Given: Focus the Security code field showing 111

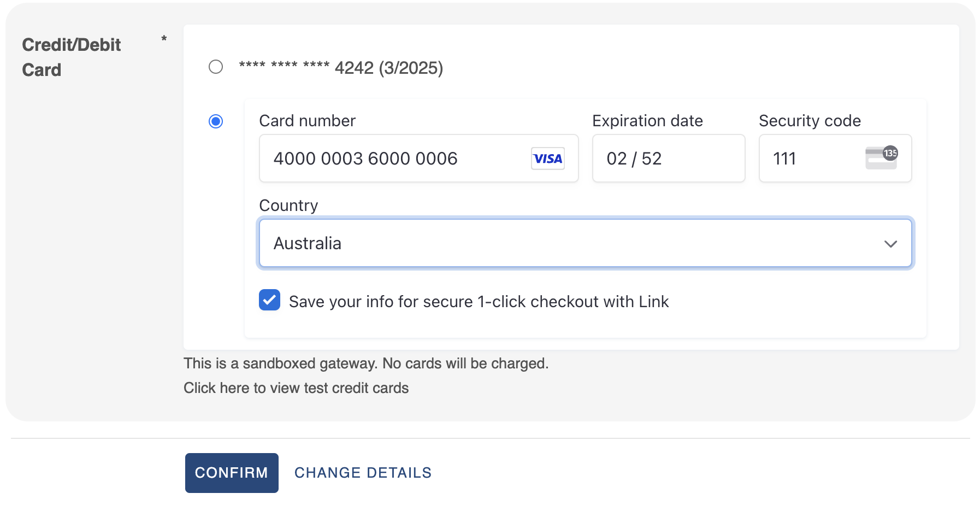Looking at the screenshot, I should pyautogui.click(x=835, y=158).
